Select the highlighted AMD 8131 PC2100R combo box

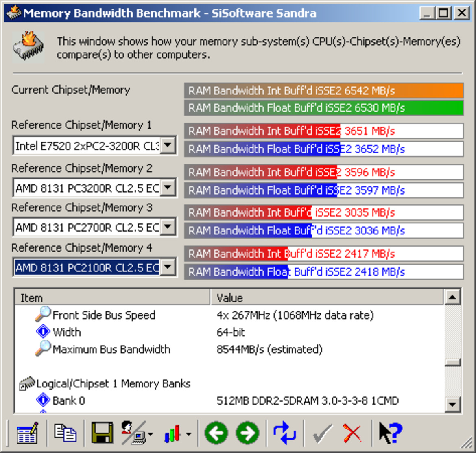pos(95,267)
